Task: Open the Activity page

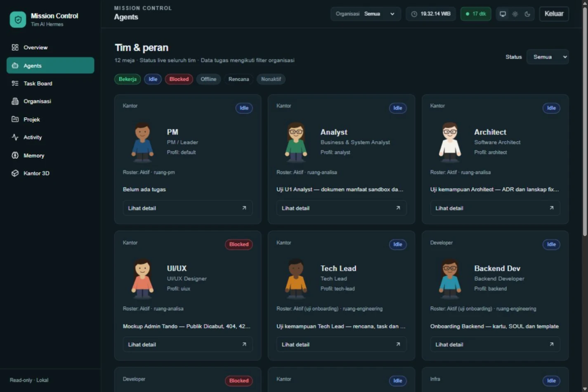Action: click(50, 137)
